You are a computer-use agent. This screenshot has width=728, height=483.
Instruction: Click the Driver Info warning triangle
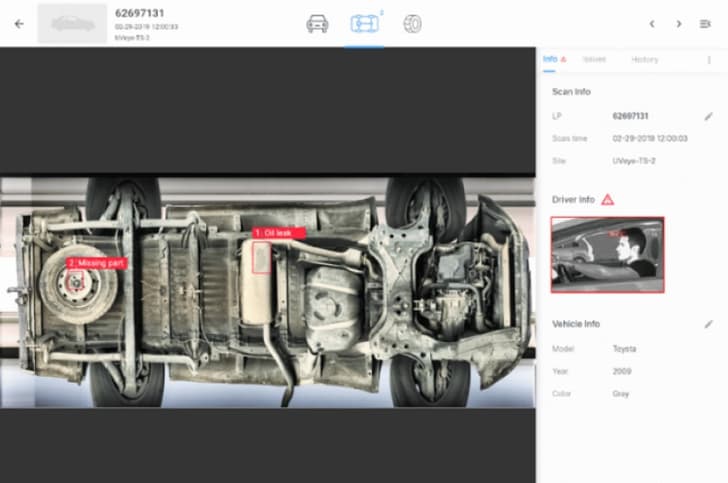608,200
